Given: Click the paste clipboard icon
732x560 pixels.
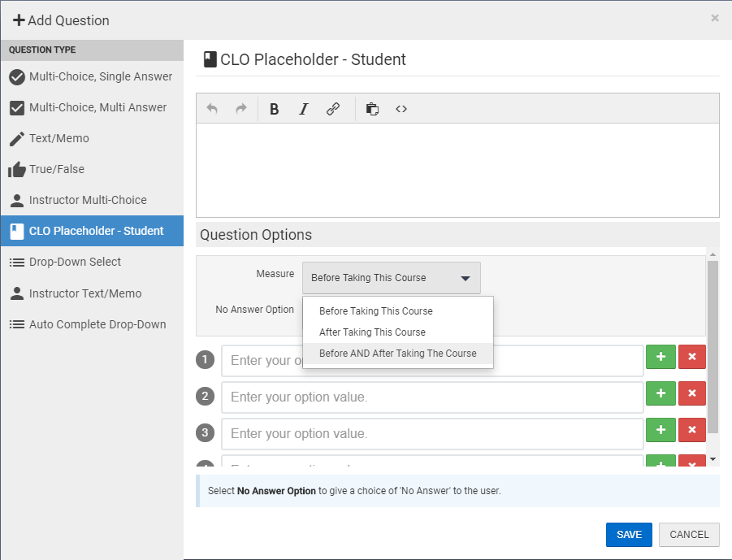Looking at the screenshot, I should [x=372, y=109].
